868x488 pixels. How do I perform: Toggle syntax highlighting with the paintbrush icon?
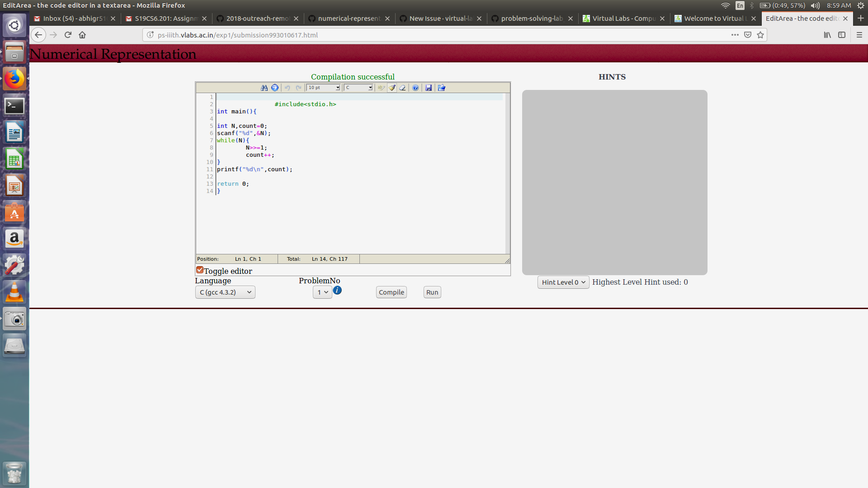392,88
